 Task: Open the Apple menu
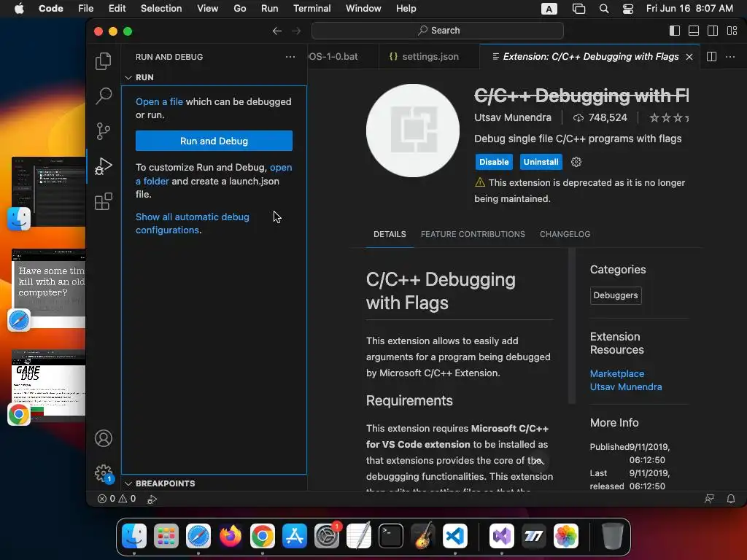tap(19, 9)
